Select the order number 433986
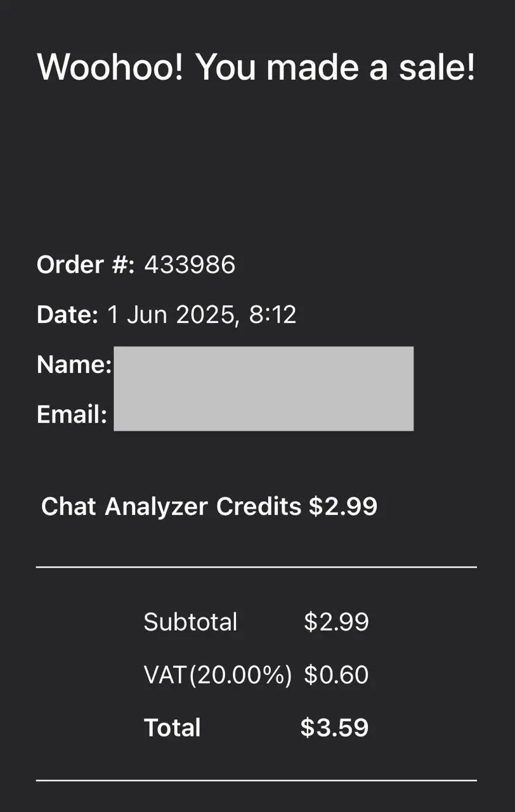This screenshot has height=812, width=515. click(190, 265)
